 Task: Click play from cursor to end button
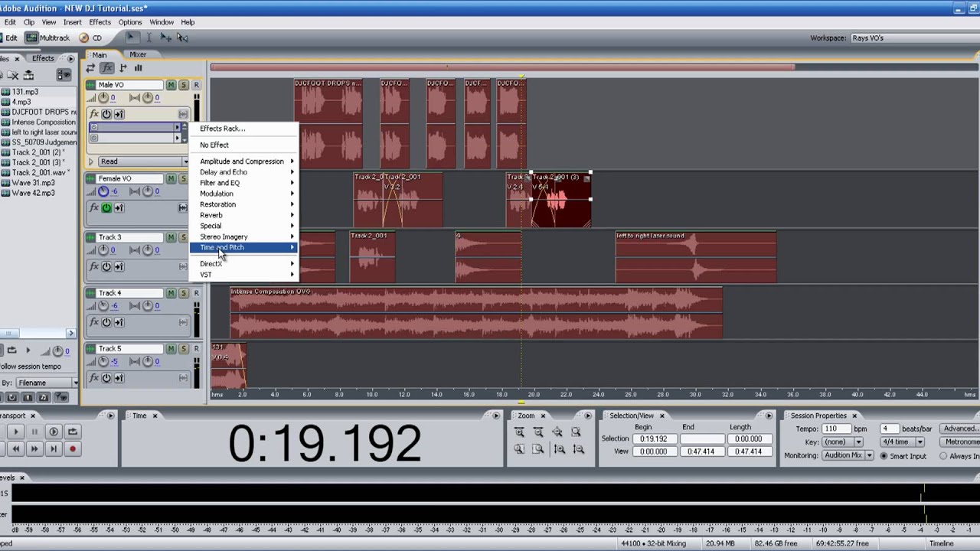(x=54, y=432)
